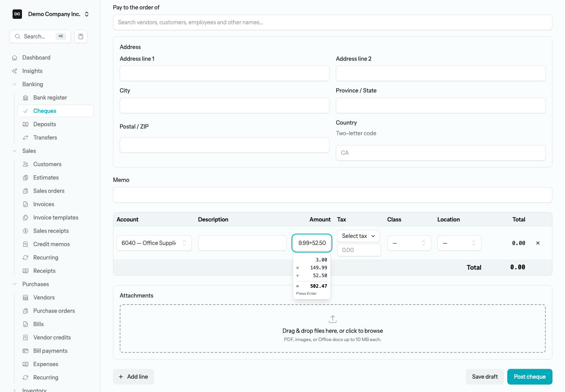Viewport: 565px width, 392px height.
Task: Click the Country two-letter code field
Action: [441, 153]
